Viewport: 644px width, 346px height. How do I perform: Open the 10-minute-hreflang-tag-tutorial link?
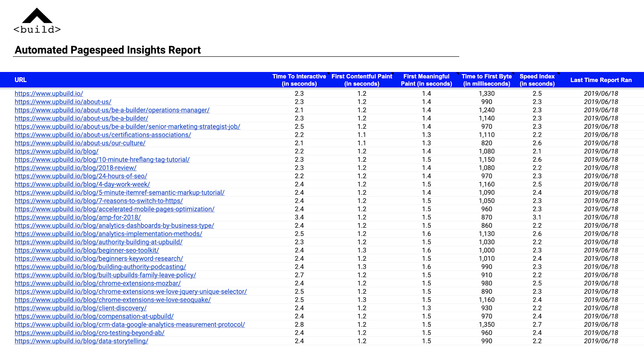tap(102, 159)
